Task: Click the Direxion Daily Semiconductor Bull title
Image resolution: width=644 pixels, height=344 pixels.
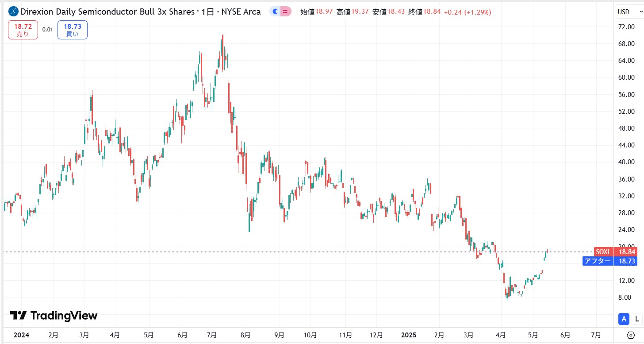Action: tap(107, 12)
